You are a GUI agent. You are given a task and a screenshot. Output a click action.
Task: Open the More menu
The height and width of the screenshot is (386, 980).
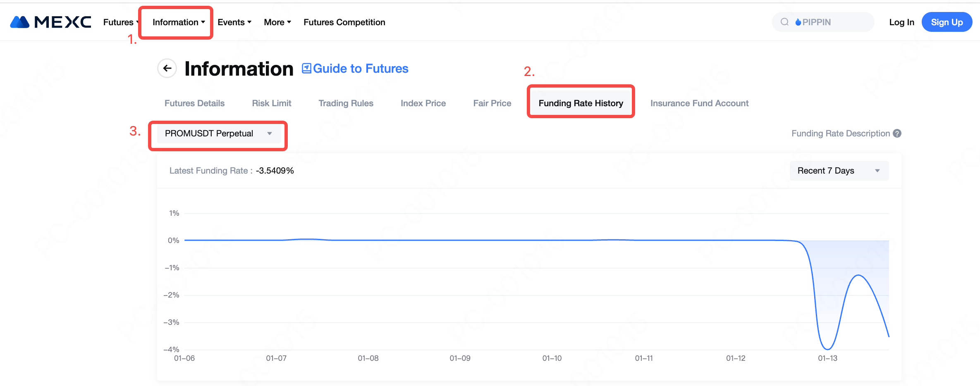tap(277, 22)
